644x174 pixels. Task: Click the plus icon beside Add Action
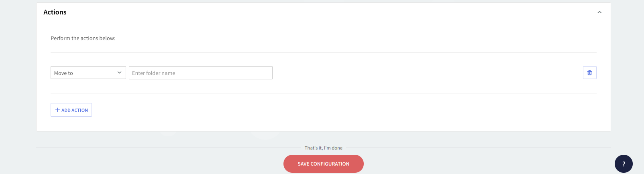point(57,110)
